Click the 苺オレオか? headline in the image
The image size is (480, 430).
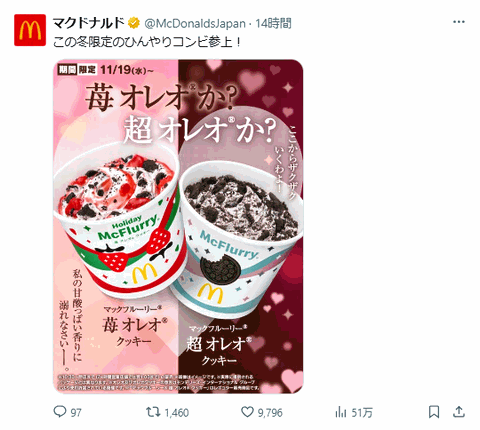pos(161,97)
